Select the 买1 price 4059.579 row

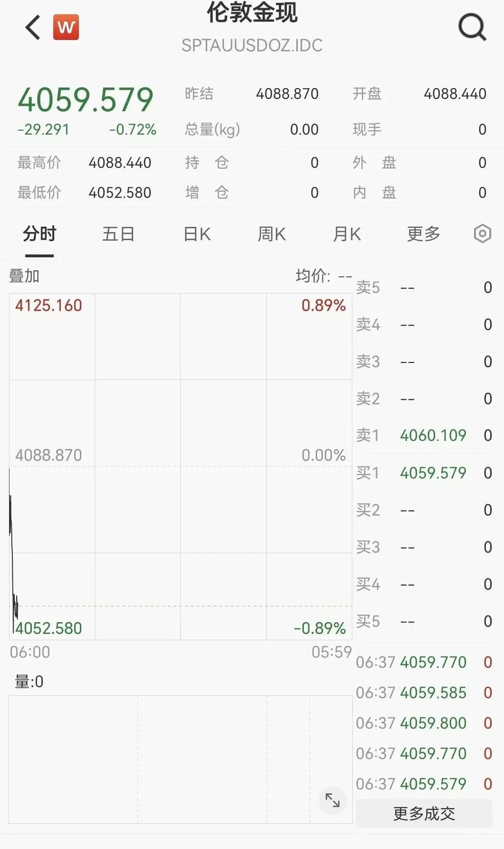pos(424,473)
